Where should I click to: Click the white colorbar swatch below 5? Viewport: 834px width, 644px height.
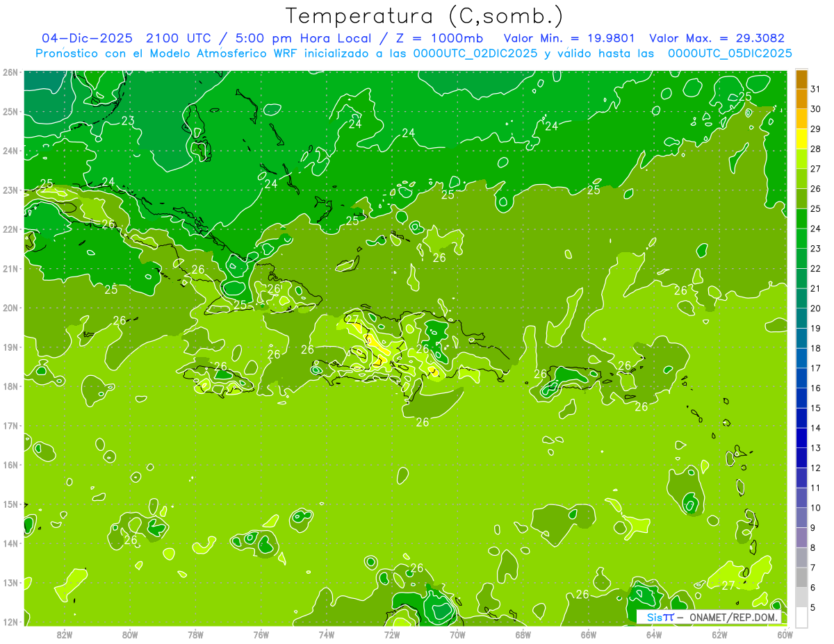pyautogui.click(x=801, y=617)
